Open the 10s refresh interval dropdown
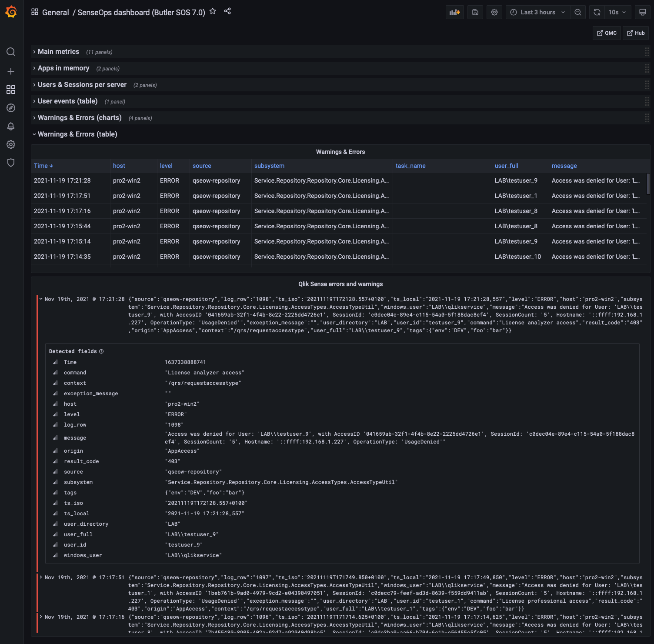Viewport: 654px width, 644px height. pos(616,12)
